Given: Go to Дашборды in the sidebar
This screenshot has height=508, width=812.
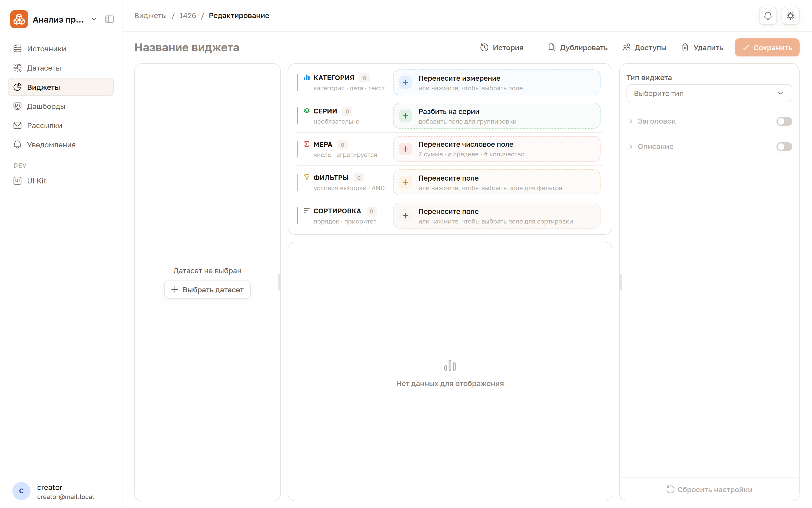Looking at the screenshot, I should point(61,106).
